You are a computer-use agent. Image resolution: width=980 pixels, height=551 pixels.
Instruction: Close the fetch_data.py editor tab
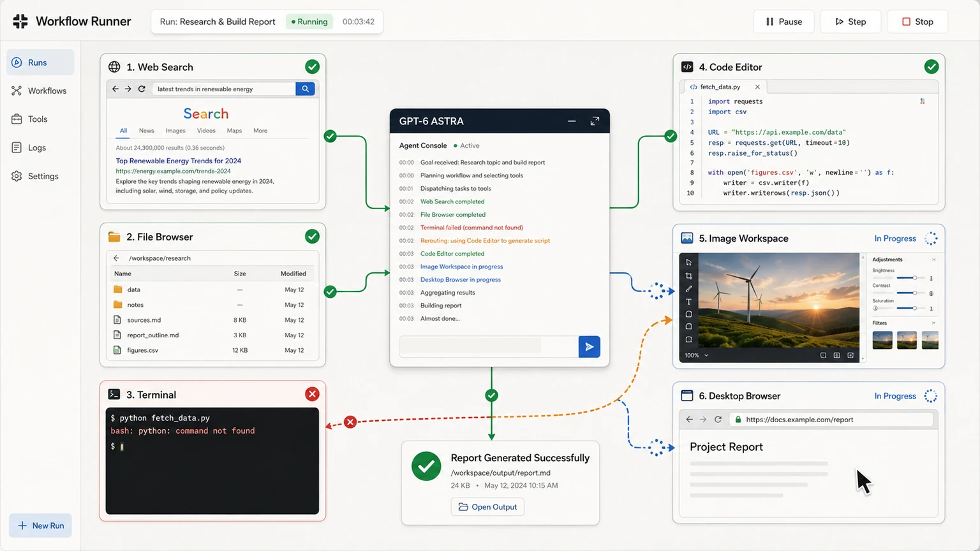coord(757,87)
